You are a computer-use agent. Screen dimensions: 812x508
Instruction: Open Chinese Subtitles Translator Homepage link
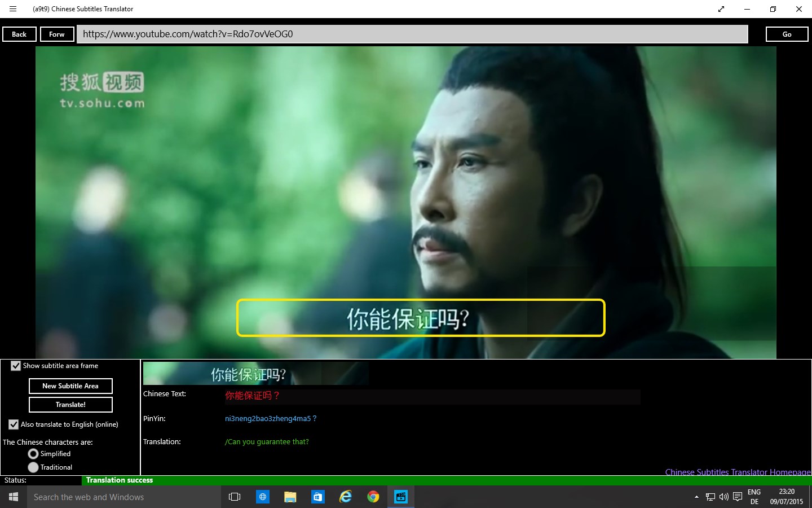click(738, 472)
